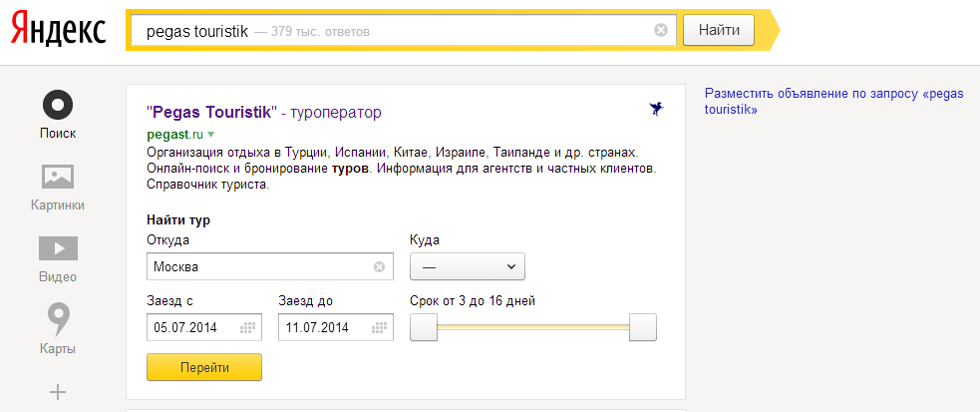The height and width of the screenshot is (412, 980).
Task: Click the plus icon for more services
Action: (x=58, y=392)
